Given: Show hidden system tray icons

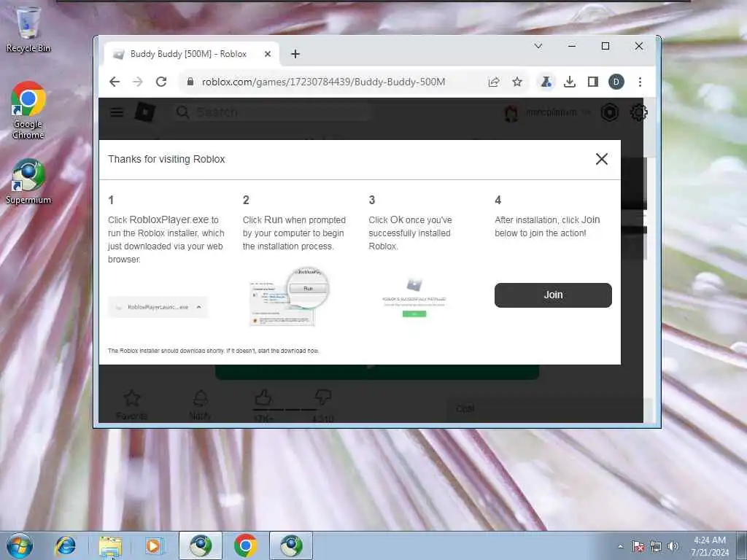Looking at the screenshot, I should (x=620, y=546).
